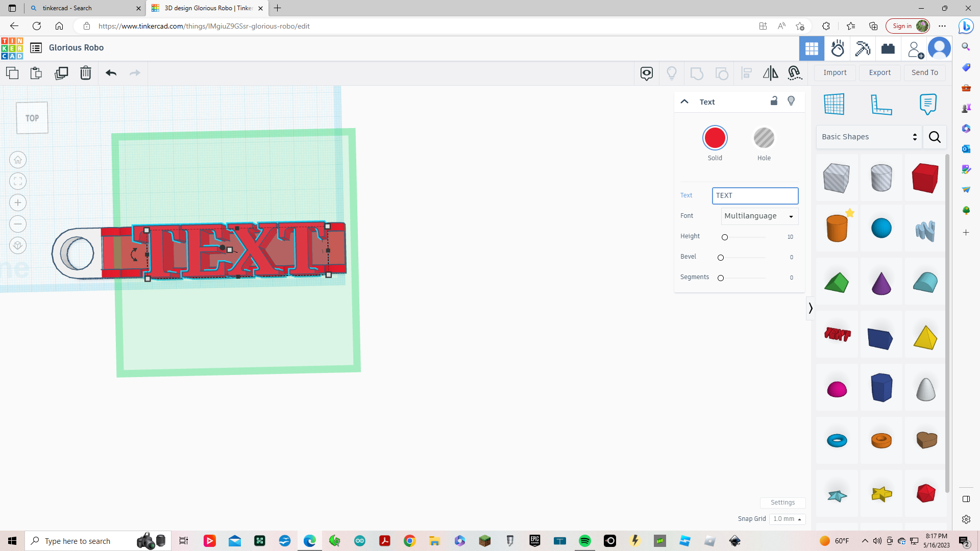Click the Export button in top menu
This screenshot has height=551, width=980.
click(880, 72)
